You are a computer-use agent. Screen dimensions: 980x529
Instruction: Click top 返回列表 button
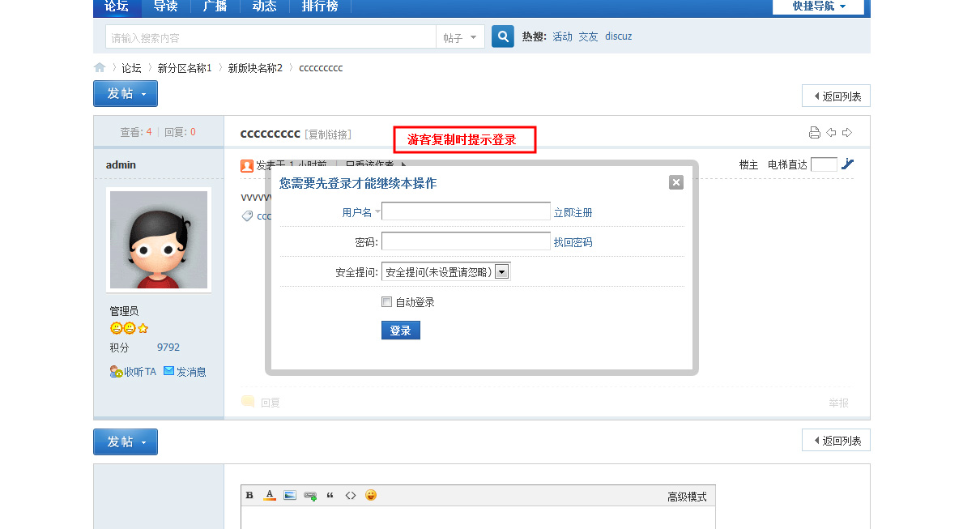coord(836,96)
